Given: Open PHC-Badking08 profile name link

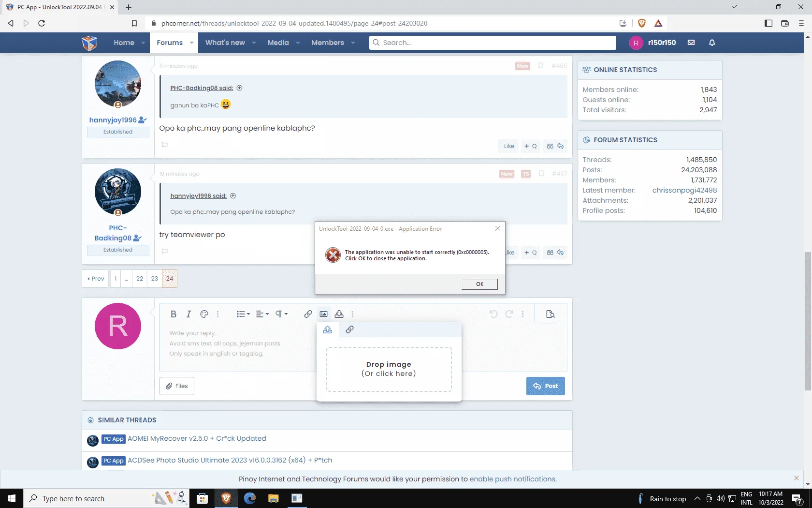Looking at the screenshot, I should (x=113, y=233).
